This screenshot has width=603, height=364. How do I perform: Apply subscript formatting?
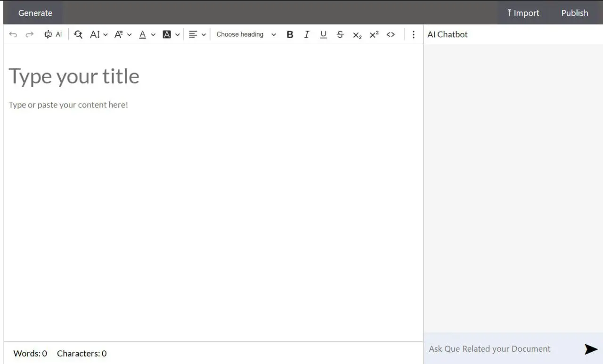[357, 35]
